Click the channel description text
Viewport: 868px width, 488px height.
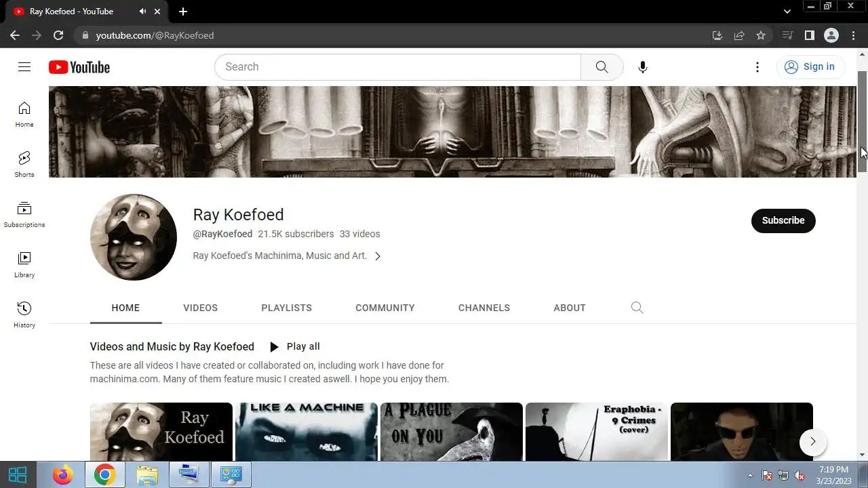[280, 256]
